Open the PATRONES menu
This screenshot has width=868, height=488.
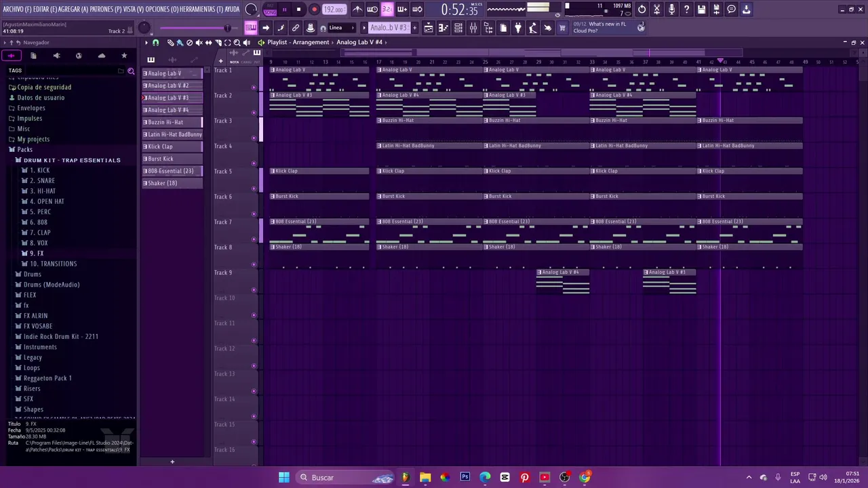click(106, 9)
